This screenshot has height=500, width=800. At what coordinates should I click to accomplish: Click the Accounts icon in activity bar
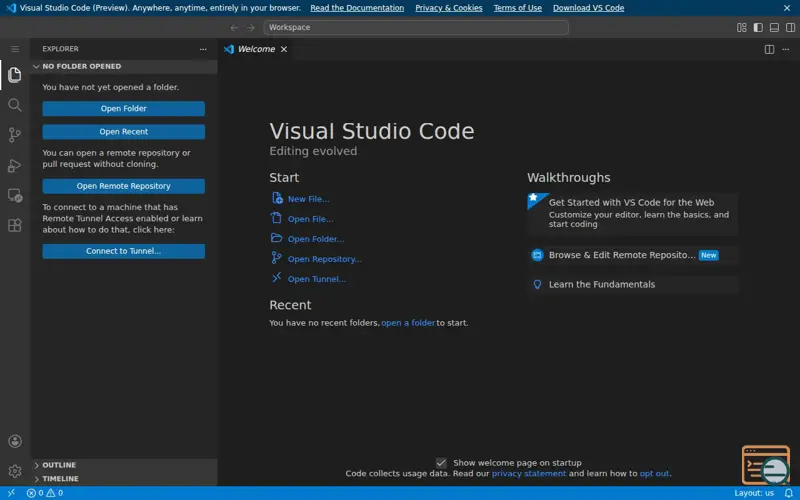(x=15, y=441)
